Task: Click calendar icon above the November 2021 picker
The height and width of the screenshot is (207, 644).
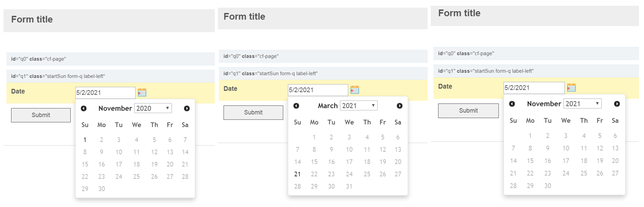Action: (x=571, y=87)
